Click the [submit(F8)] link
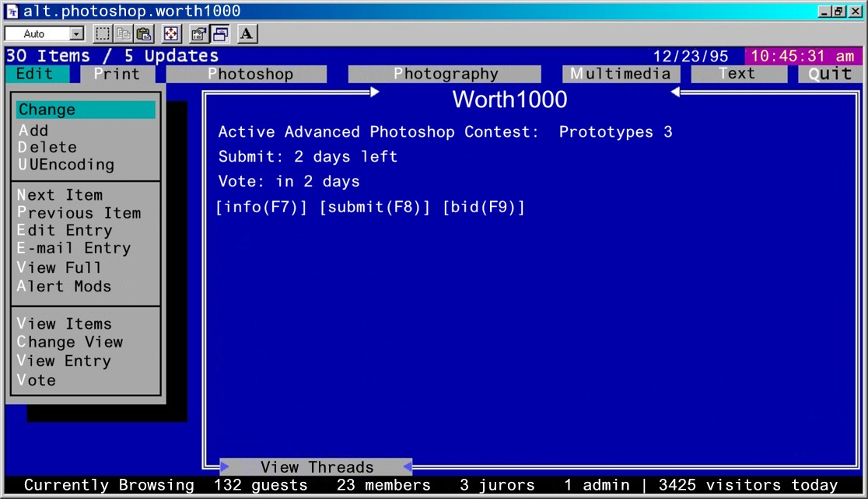Viewport: 868px width, 499px height. click(375, 207)
